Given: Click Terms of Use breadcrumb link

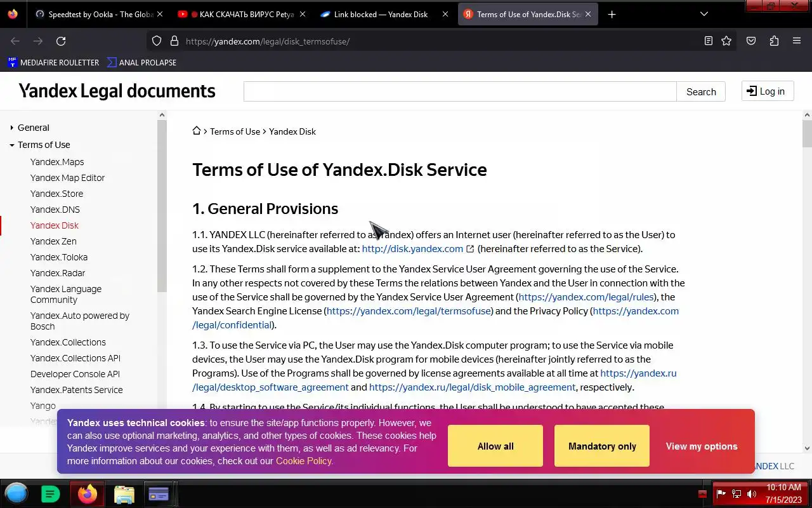Looking at the screenshot, I should [235, 131].
